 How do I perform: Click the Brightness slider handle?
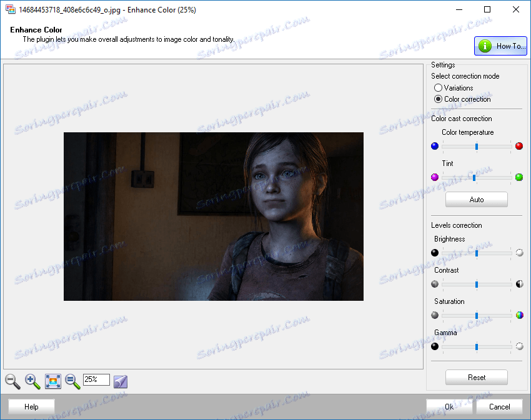coord(477,253)
